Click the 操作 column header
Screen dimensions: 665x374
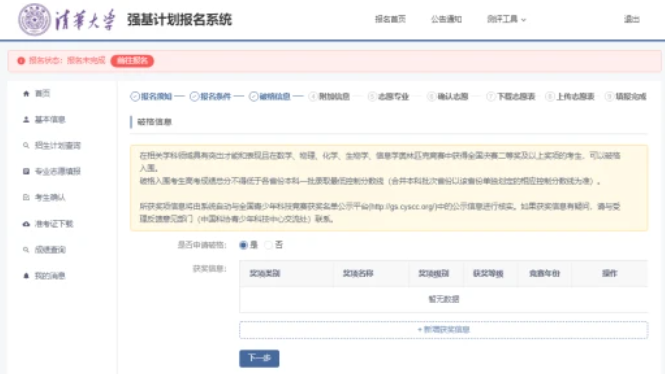click(609, 274)
